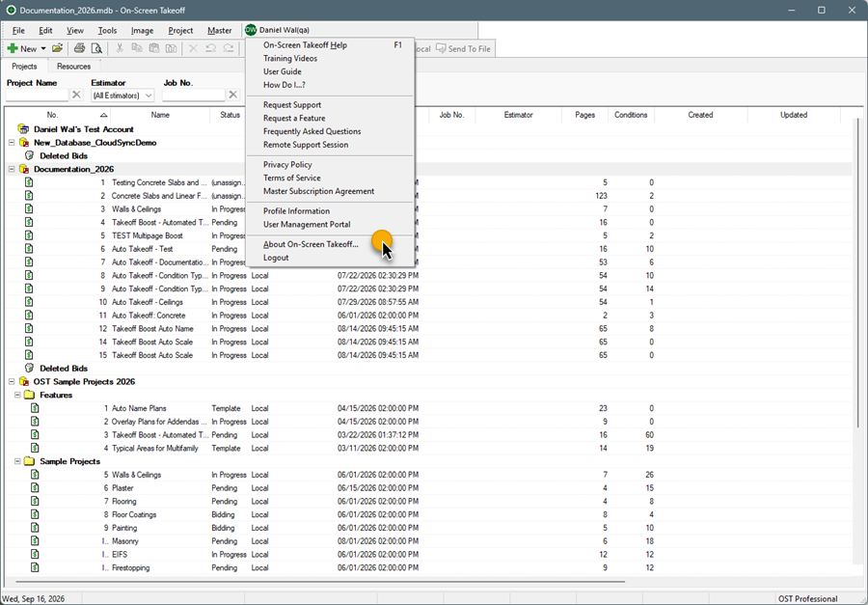The height and width of the screenshot is (605, 868).
Task: Click the bid icon for Auto Takeoff - Ceilings
Action: pos(29,302)
